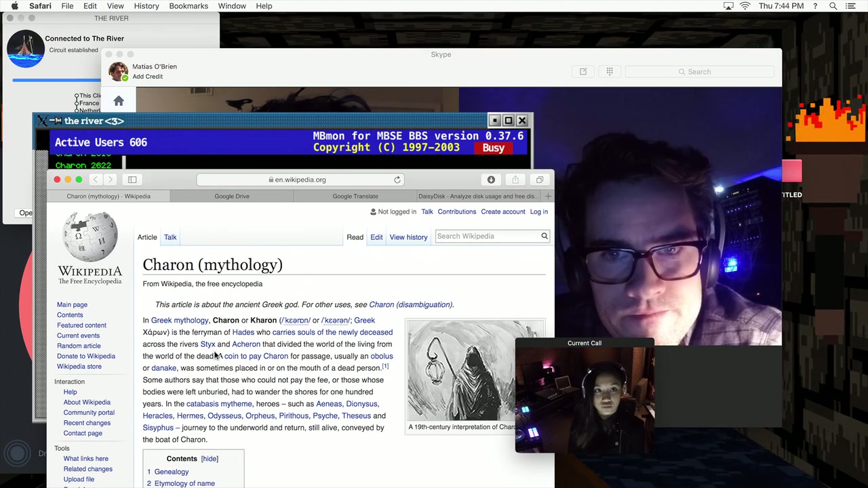Viewport: 868px width, 488px height.
Task: Open Safari's History menu
Action: coord(146,6)
